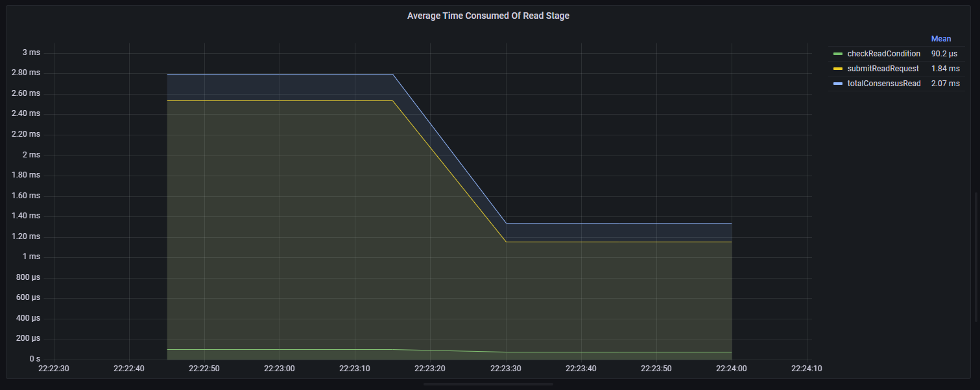Image resolution: width=980 pixels, height=390 pixels.
Task: Click the 1.20 ms y-axis label
Action: pos(26,236)
